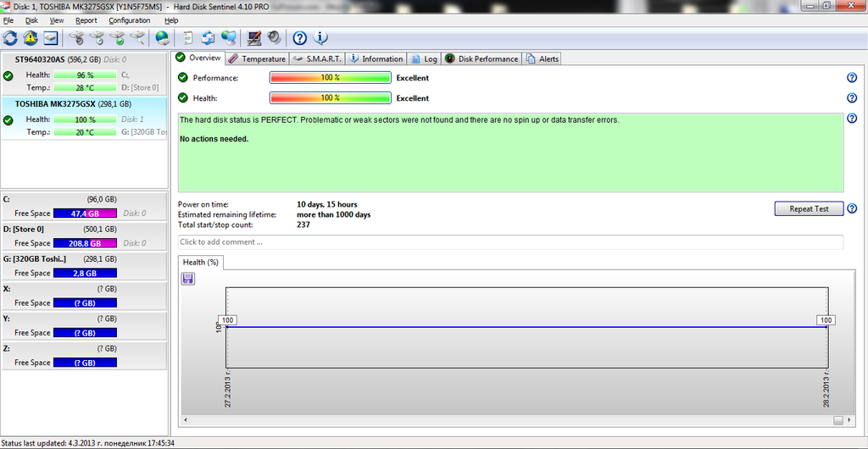The width and height of the screenshot is (868, 449).
Task: Click help icon beside Performance bar
Action: [852, 78]
